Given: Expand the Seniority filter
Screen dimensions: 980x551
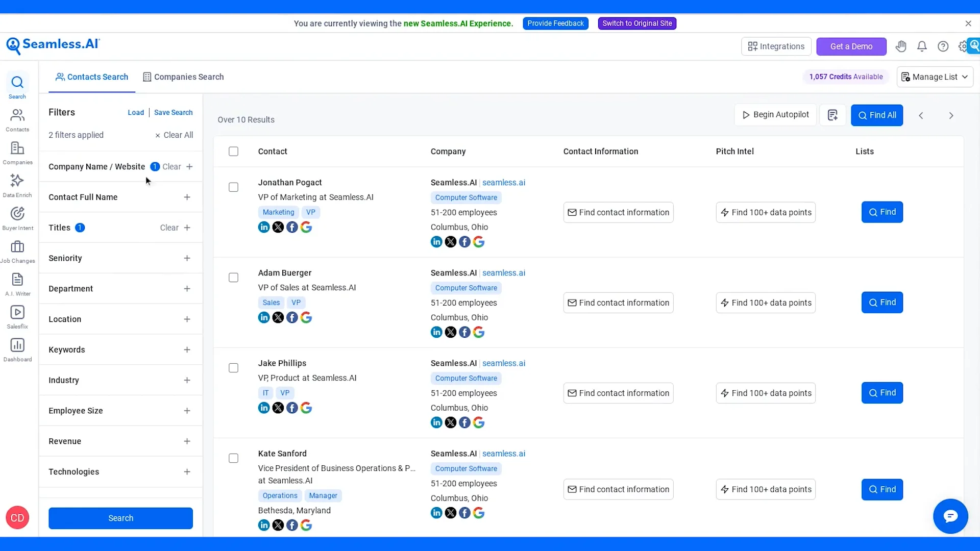Looking at the screenshot, I should point(187,258).
